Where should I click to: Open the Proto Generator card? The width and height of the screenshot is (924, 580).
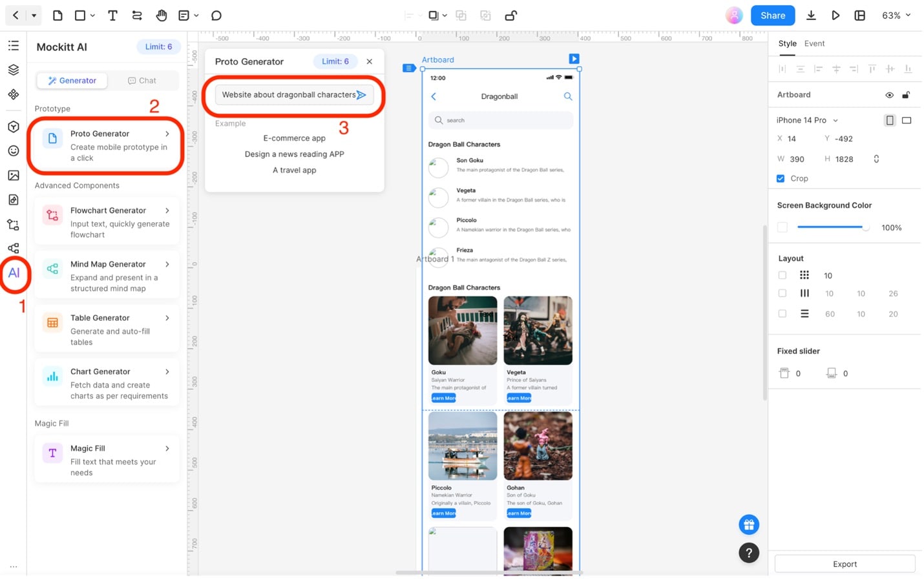click(x=107, y=145)
